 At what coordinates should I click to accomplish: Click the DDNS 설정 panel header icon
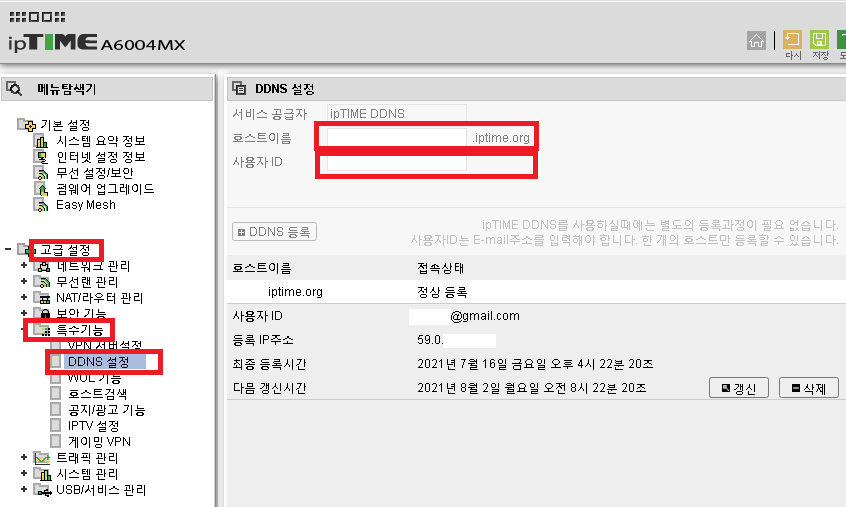(239, 88)
